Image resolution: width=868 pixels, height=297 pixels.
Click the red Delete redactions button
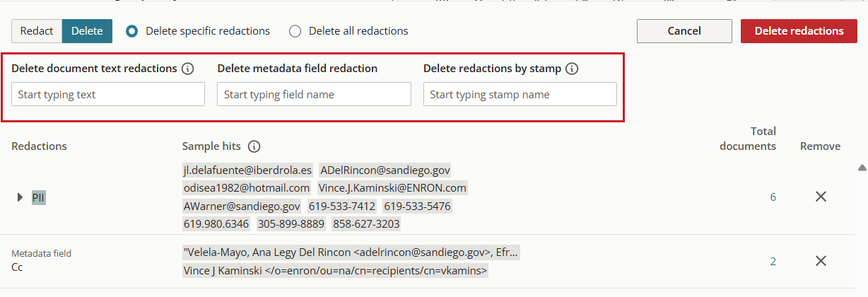click(799, 31)
